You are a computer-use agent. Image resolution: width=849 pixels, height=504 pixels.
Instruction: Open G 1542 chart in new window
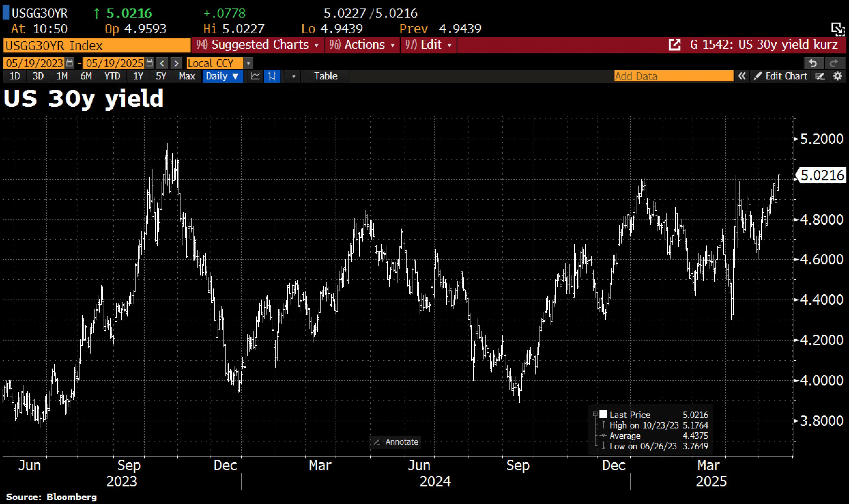pos(674,45)
